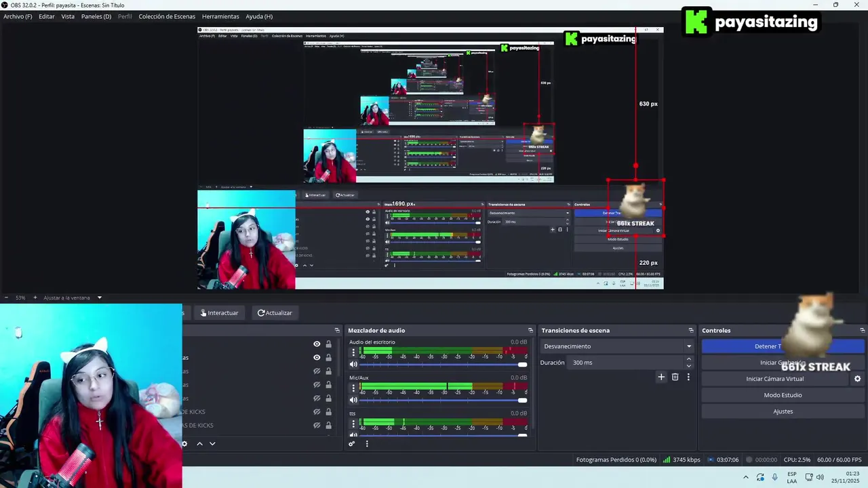Open advanced audio properties gears icon
This screenshot has height=488, width=868.
[351, 444]
